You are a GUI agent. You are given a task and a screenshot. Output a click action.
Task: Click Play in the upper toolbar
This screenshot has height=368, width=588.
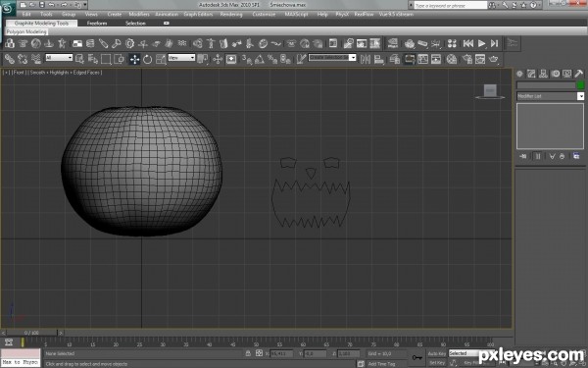coord(481,43)
